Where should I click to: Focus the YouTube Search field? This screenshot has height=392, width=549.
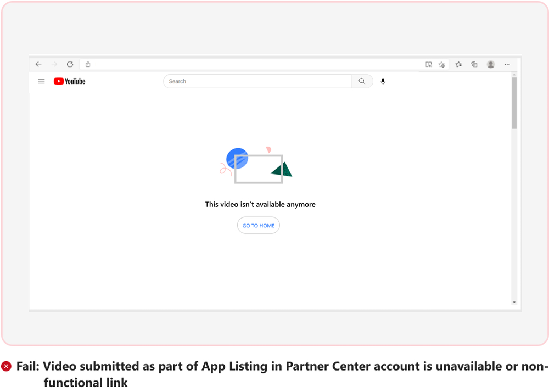pos(258,81)
